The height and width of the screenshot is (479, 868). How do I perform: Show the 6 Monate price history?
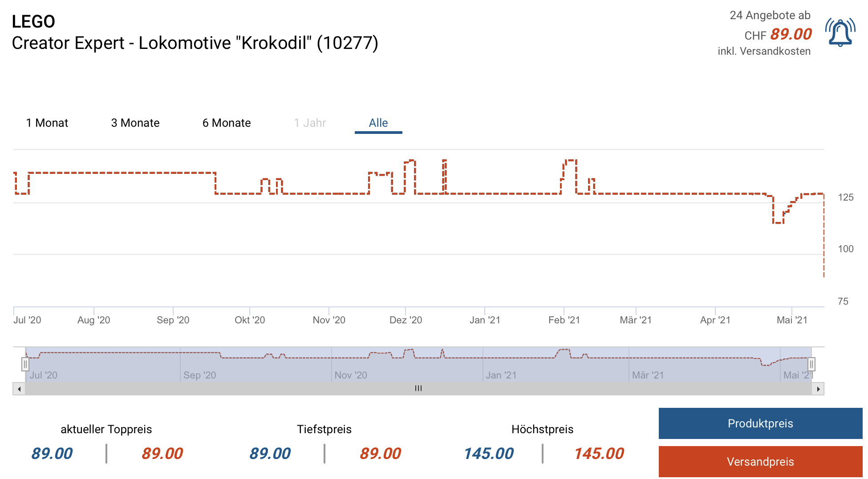pos(227,123)
